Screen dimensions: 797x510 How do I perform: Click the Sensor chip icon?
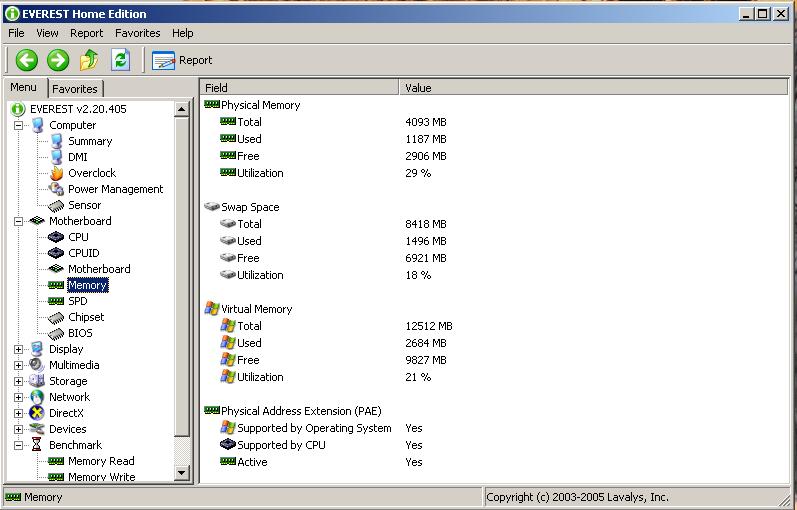click(x=56, y=205)
